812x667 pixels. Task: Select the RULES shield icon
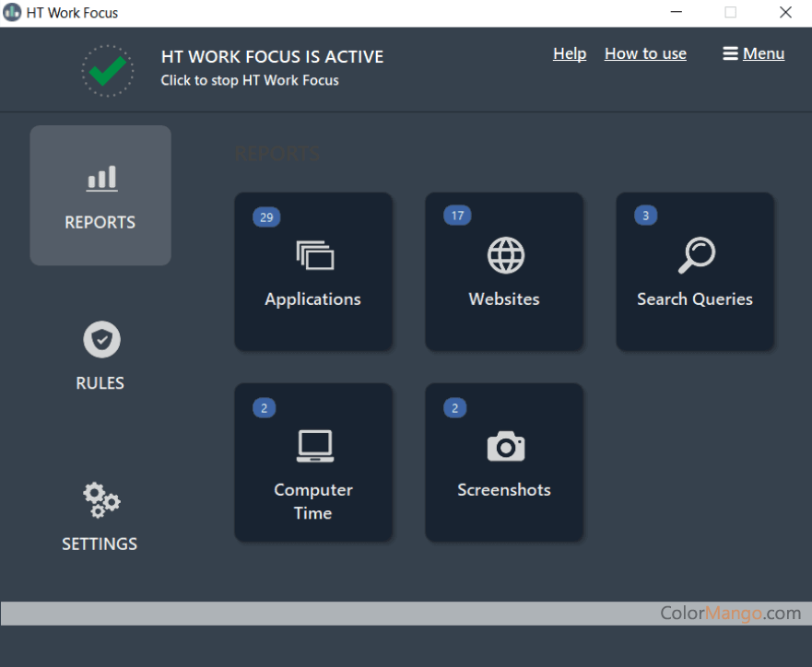[x=100, y=339]
